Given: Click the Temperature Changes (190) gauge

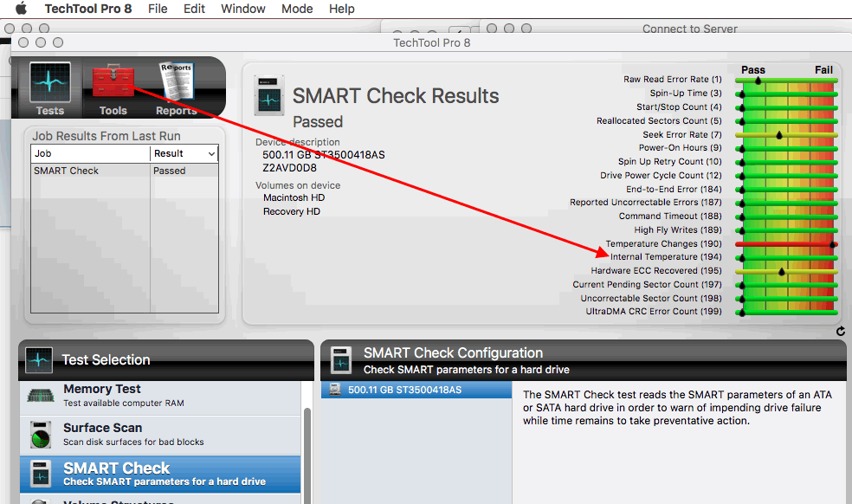Looking at the screenshot, I should pyautogui.click(x=786, y=244).
